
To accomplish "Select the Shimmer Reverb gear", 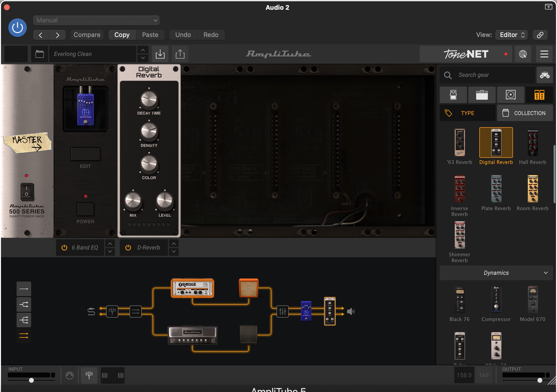I will 460,242.
